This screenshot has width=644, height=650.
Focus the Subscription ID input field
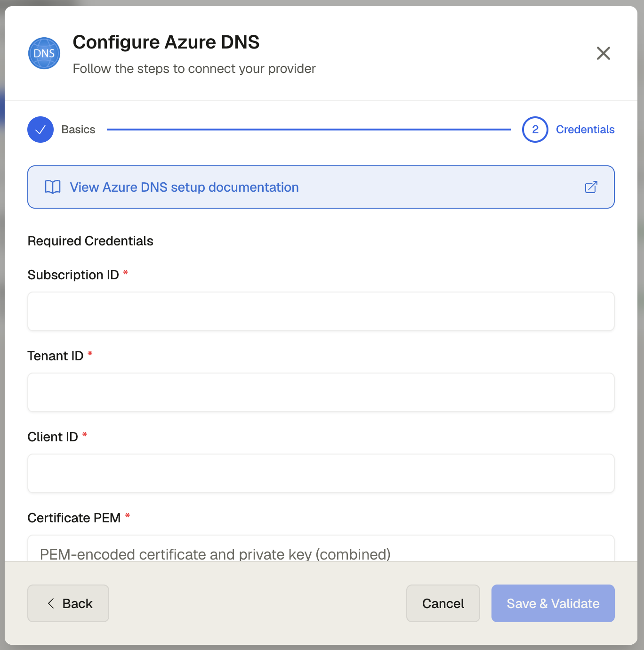click(x=321, y=311)
